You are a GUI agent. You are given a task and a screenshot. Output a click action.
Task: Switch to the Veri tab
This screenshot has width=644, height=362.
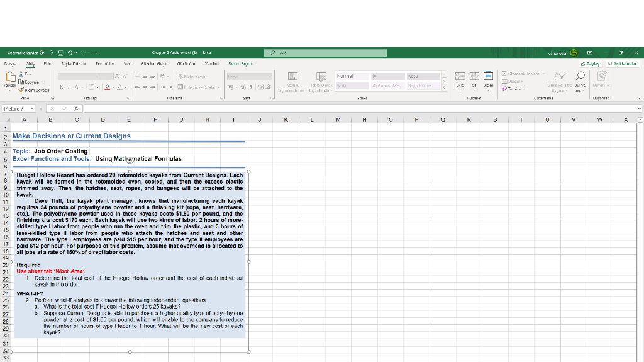coord(128,63)
